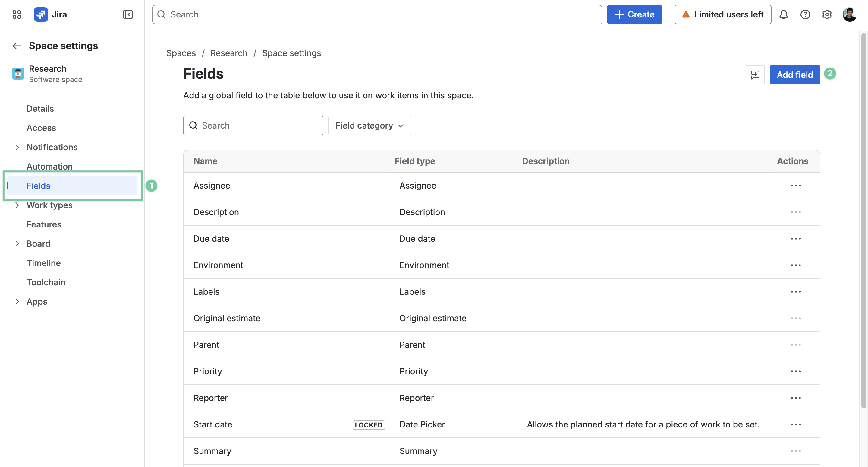Click the Description column header
Viewport: 868px width, 467px height.
546,161
